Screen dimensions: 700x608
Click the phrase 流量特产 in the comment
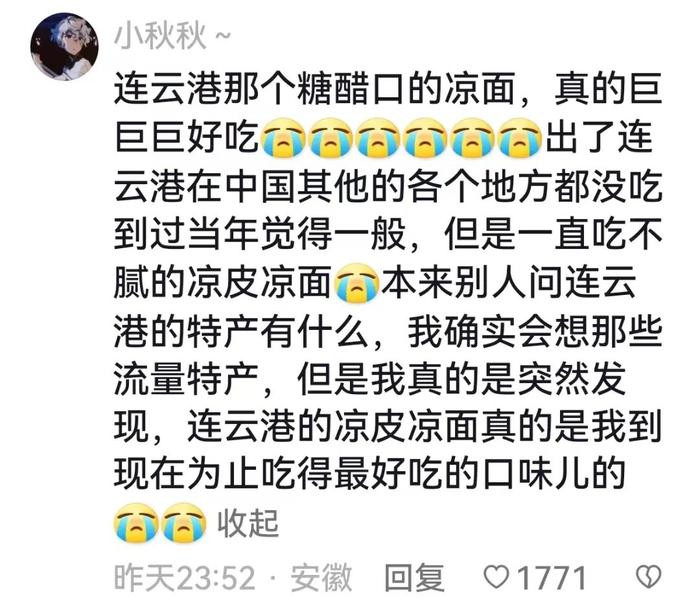click(x=186, y=380)
